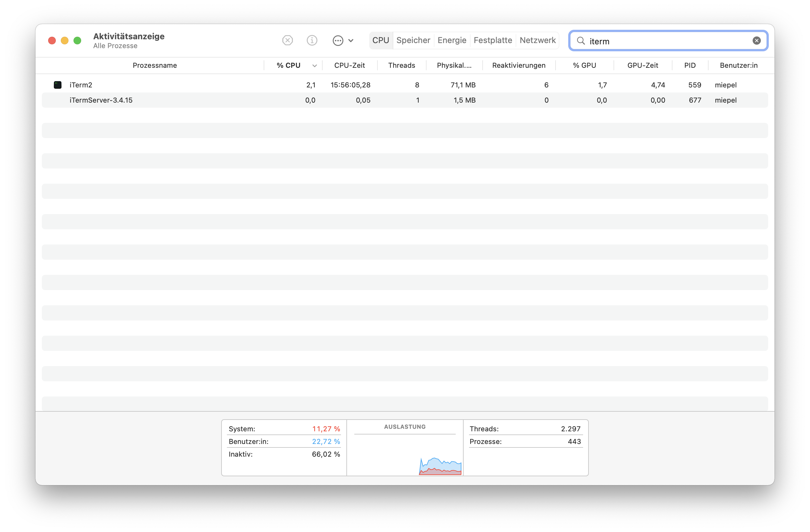The height and width of the screenshot is (532, 810).
Task: Sort by the Threads column header
Action: (401, 65)
